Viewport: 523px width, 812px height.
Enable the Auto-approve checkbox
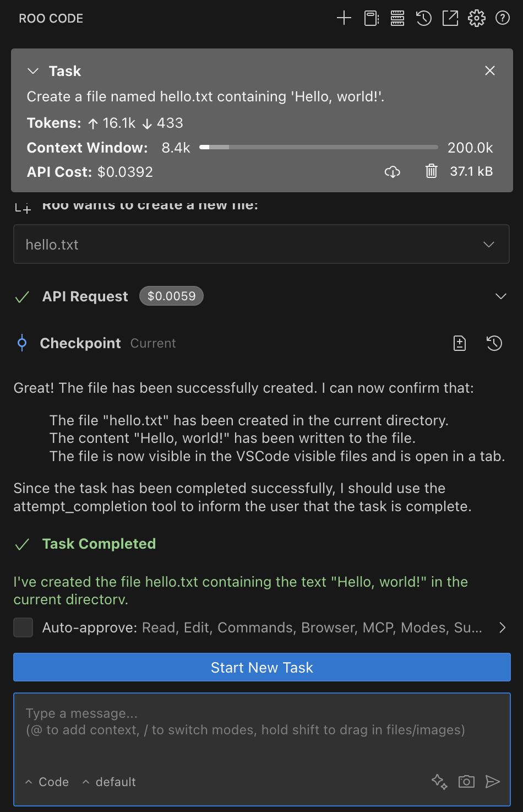click(23, 627)
